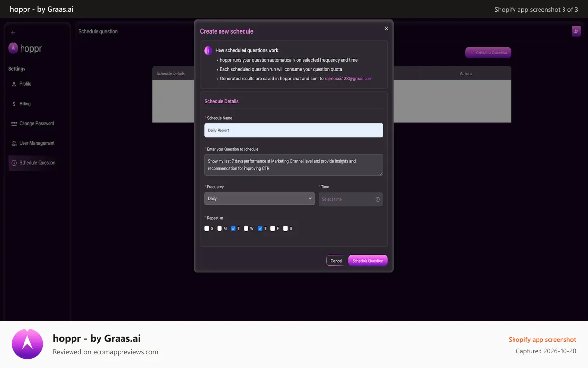
Task: Click into the question text area
Action: tap(294, 165)
